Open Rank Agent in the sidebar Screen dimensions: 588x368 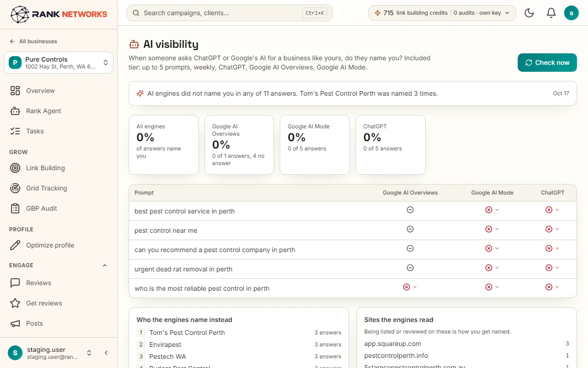coord(59,111)
